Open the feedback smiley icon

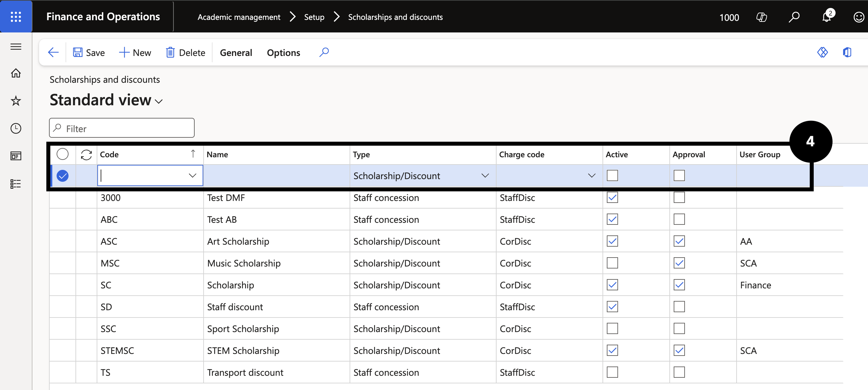tap(859, 17)
